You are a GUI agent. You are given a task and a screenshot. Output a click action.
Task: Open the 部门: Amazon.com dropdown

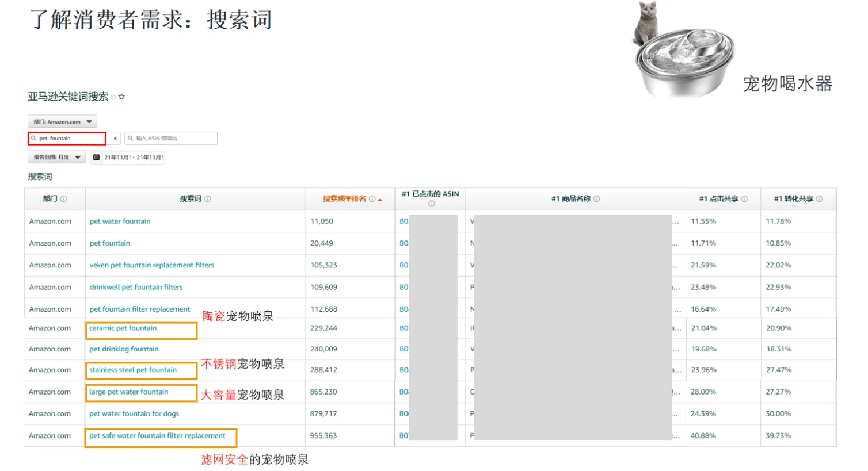63,121
